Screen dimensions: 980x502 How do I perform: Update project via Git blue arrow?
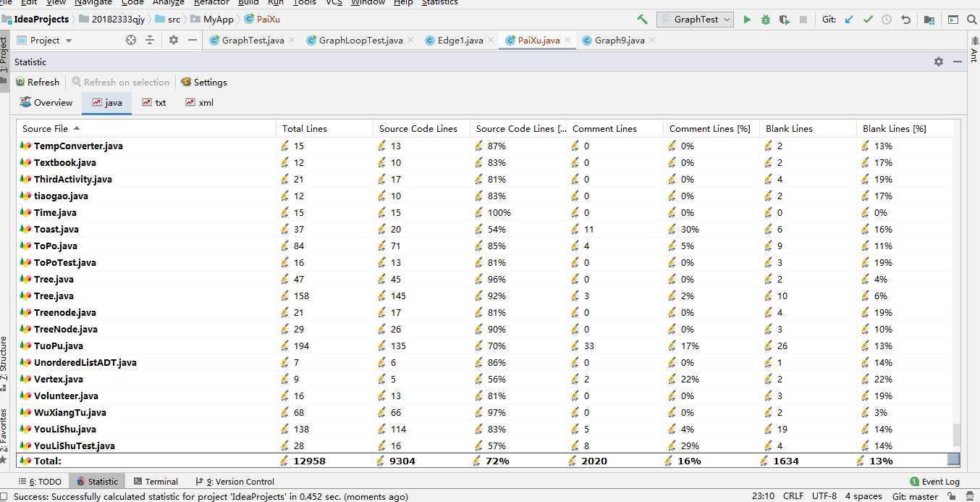[x=850, y=20]
